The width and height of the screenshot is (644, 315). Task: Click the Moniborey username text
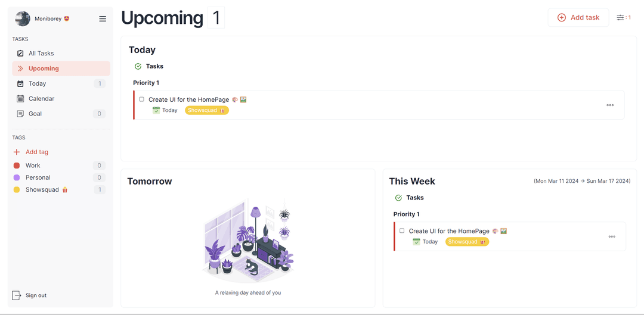pyautogui.click(x=48, y=19)
